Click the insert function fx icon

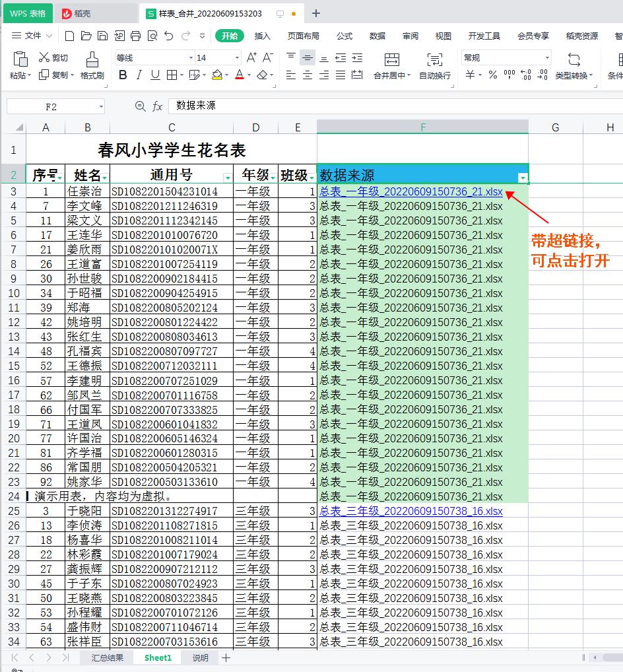pos(158,106)
